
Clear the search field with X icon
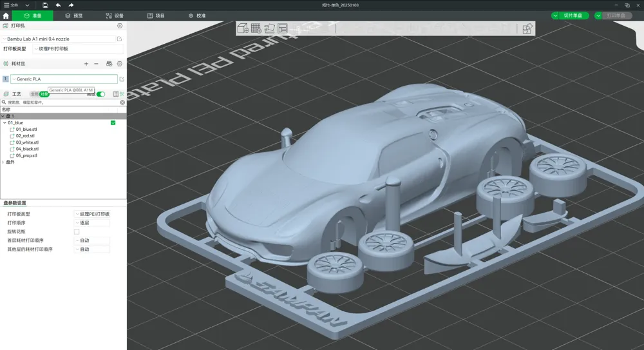(122, 102)
